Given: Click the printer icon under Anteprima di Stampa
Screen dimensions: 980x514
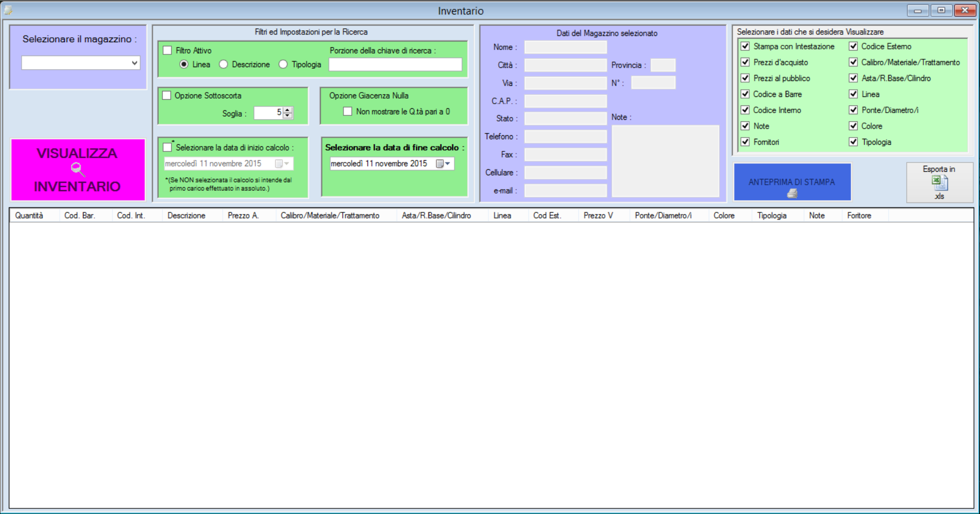Looking at the screenshot, I should tap(792, 193).
